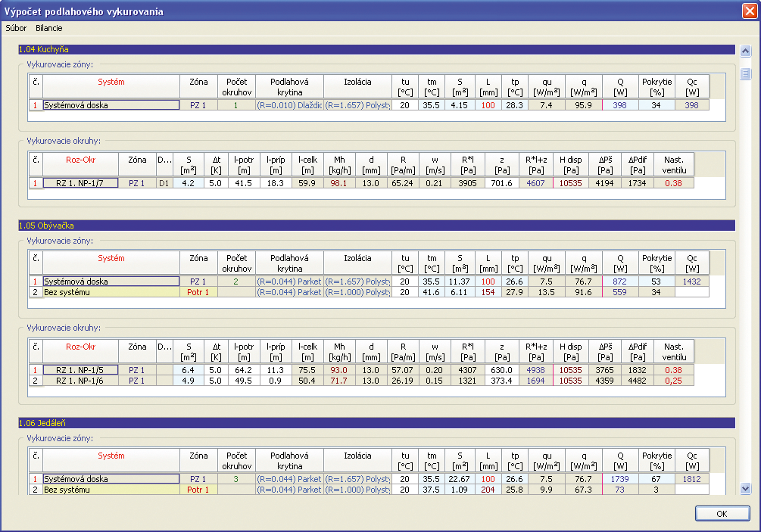This screenshot has height=532, width=761.
Task: Click S value 4.15 in Kuchyňa
Action: 459,105
